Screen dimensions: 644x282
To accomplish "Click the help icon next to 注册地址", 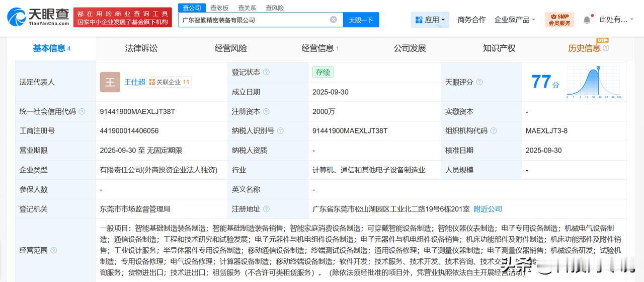I will tap(266, 209).
